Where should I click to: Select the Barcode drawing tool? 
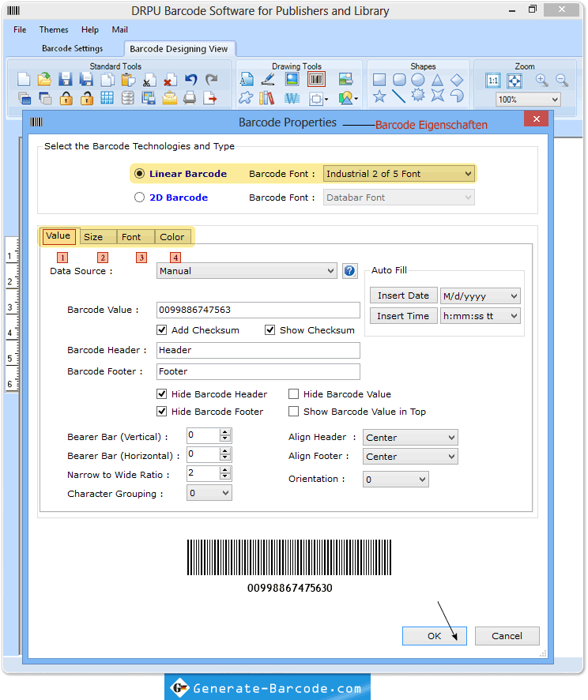tap(316, 80)
